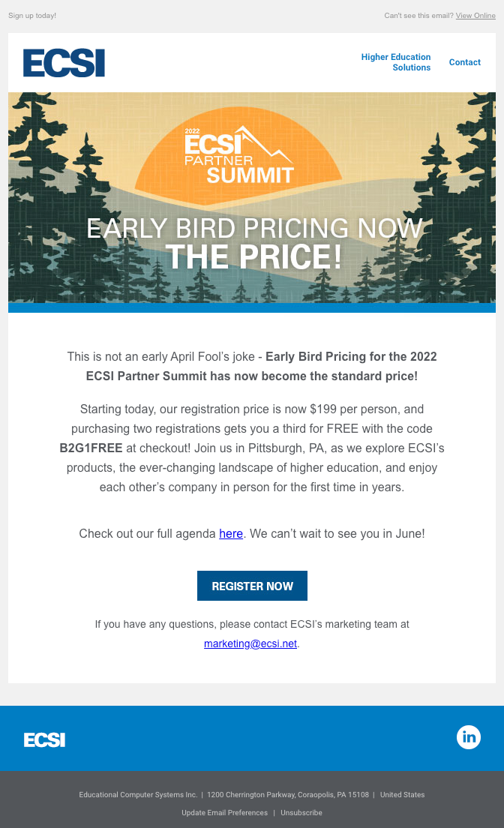Click the "Early Bird Pricing Now" banner headline
Screen dimensions: 504x828
(254, 228)
